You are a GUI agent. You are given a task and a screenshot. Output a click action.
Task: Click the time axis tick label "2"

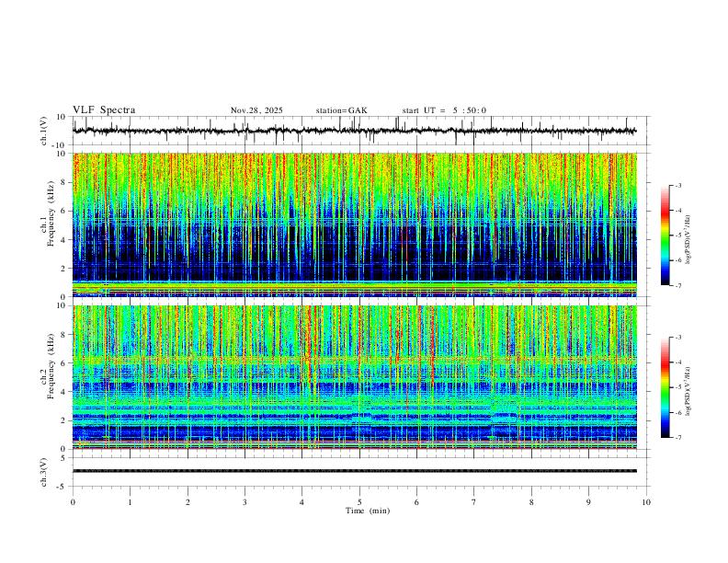(x=188, y=502)
